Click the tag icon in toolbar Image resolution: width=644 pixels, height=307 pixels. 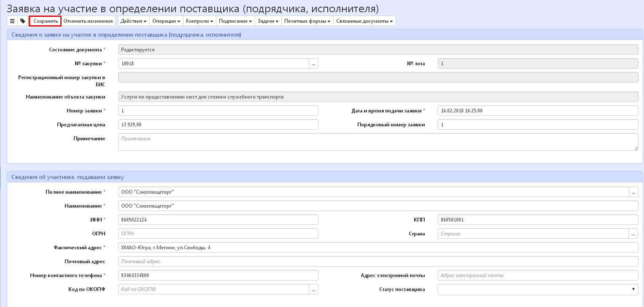[x=23, y=21]
